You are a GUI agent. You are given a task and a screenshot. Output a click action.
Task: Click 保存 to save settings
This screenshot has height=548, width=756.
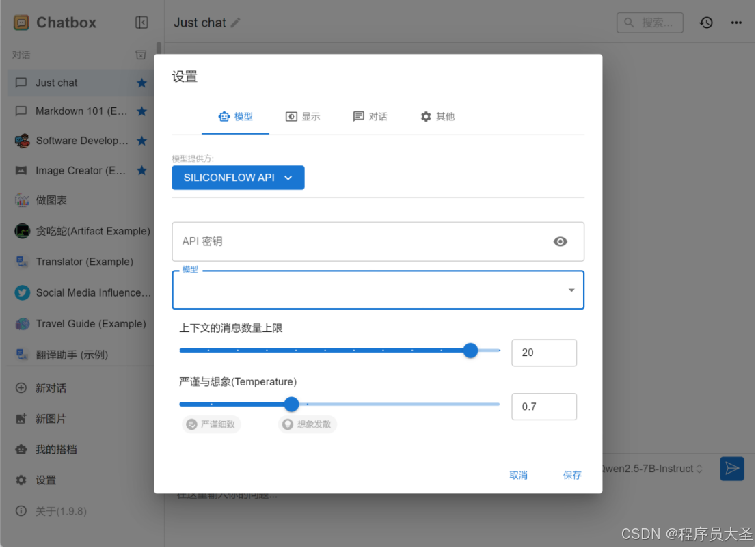[x=572, y=475]
